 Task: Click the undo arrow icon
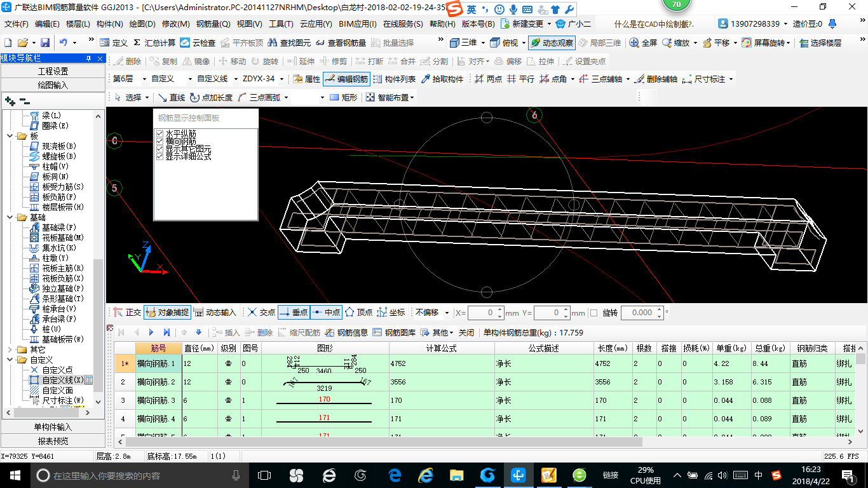(x=64, y=43)
